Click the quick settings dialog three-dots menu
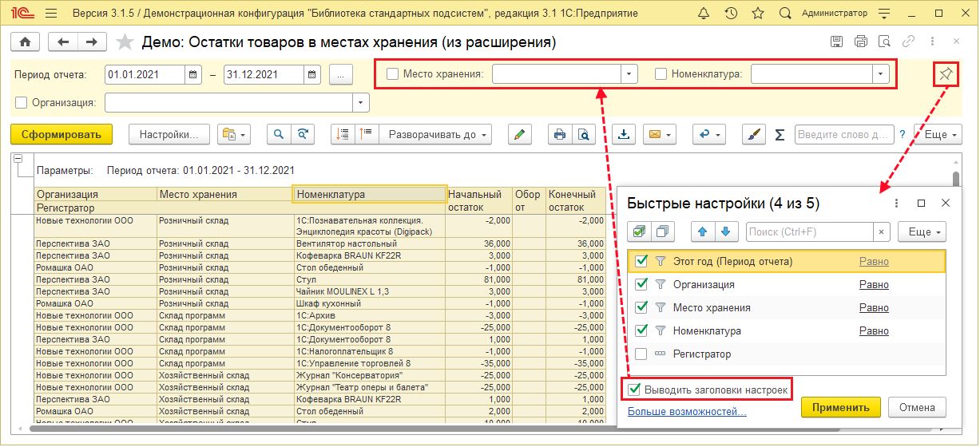Viewport: 980px width, 447px height. pyautogui.click(x=897, y=203)
